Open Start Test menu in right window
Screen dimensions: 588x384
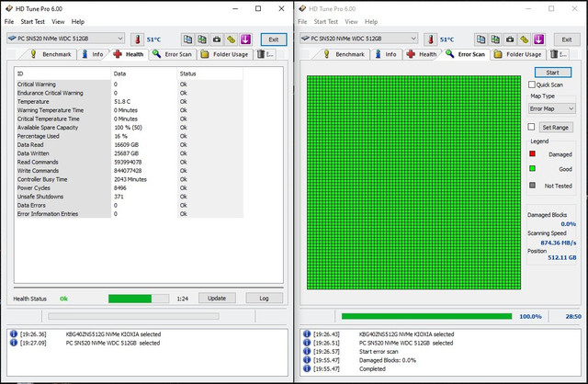pos(326,22)
